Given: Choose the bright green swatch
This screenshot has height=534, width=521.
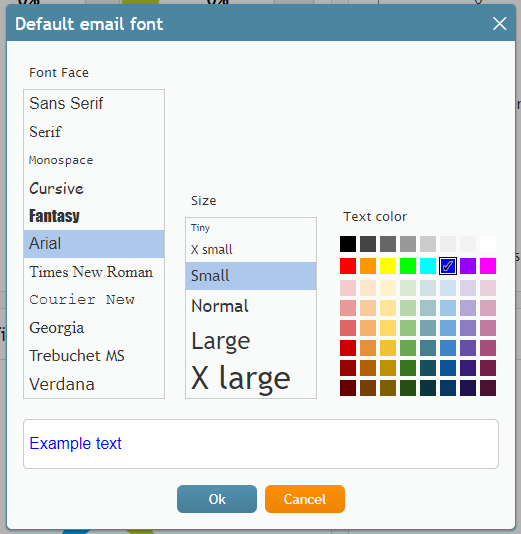Looking at the screenshot, I should point(408,266).
